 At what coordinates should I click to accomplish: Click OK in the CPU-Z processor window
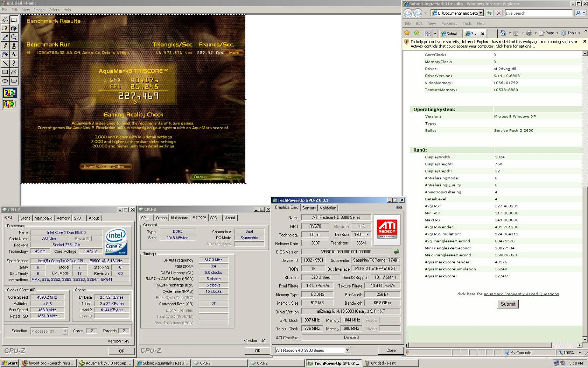tap(122, 351)
